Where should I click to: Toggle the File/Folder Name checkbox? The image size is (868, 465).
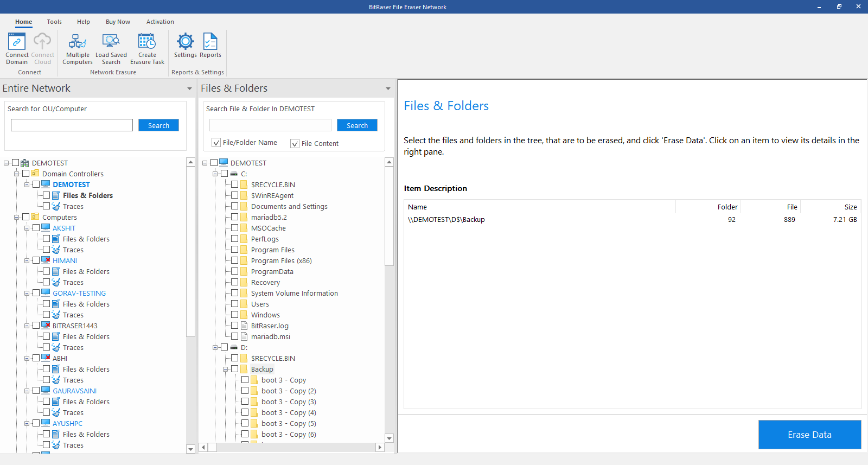tap(216, 143)
